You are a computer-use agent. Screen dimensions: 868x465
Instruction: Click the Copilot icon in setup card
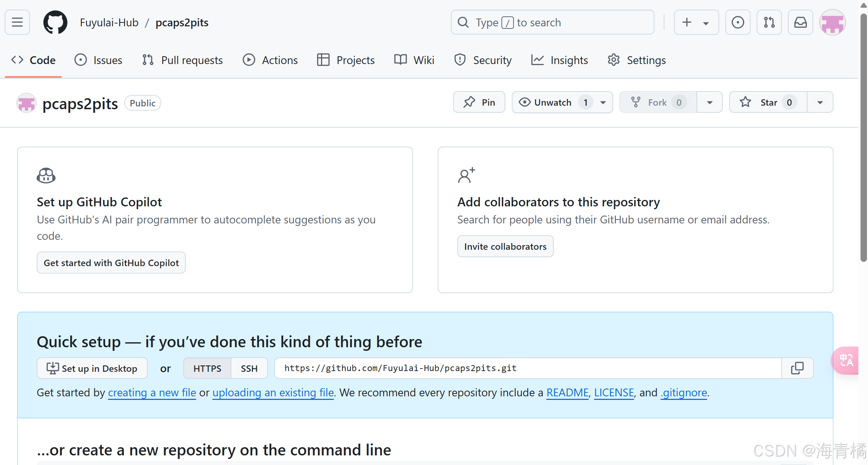[x=46, y=175]
